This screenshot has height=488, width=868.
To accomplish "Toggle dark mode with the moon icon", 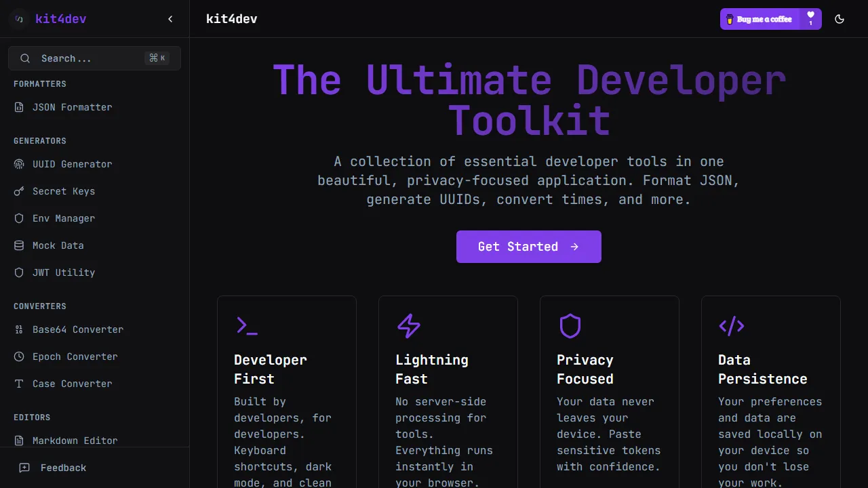I will 840,19.
